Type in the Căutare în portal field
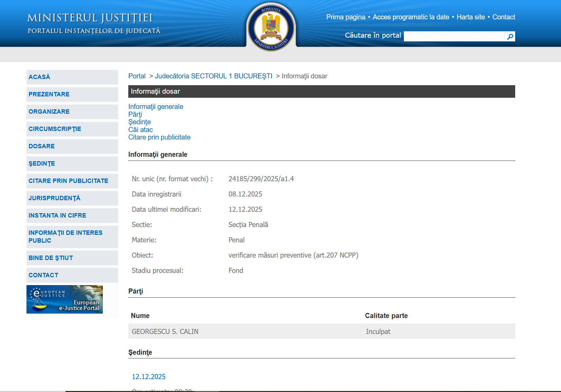Viewport: 561px width, 392px height. pyautogui.click(x=454, y=36)
